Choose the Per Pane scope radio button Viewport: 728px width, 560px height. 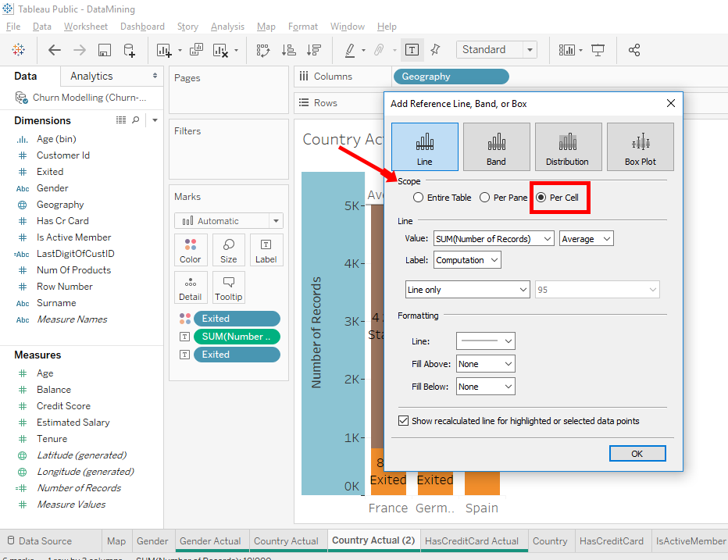point(485,198)
